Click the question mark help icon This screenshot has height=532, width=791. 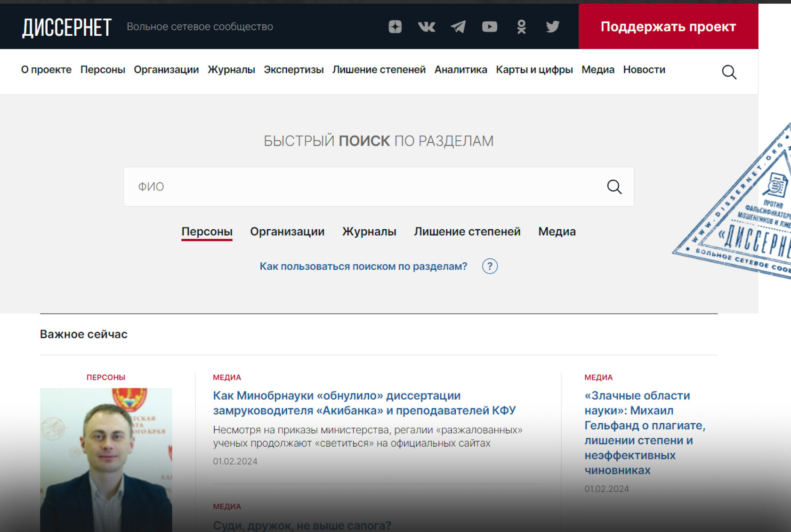click(x=490, y=266)
